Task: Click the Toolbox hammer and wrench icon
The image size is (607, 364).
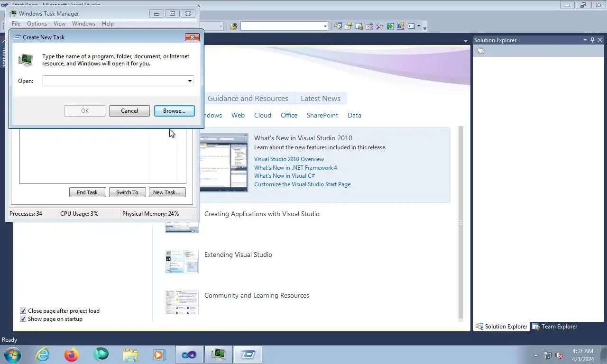Action: [380, 26]
